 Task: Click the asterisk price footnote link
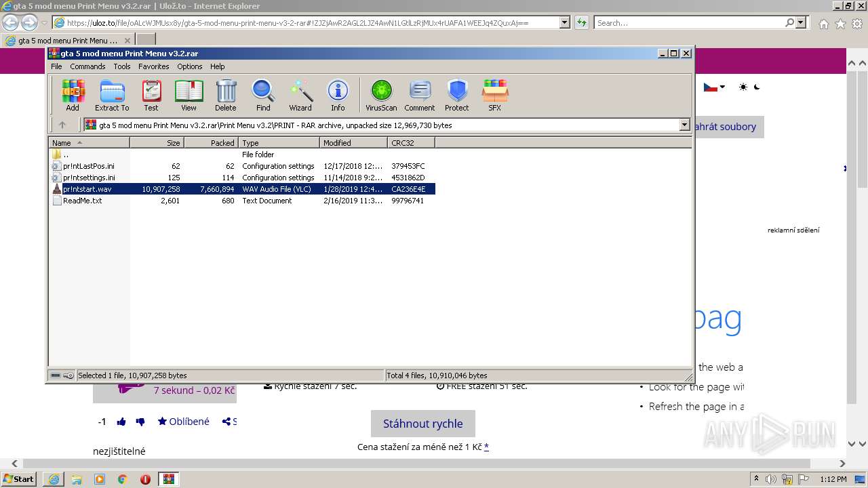(x=486, y=447)
